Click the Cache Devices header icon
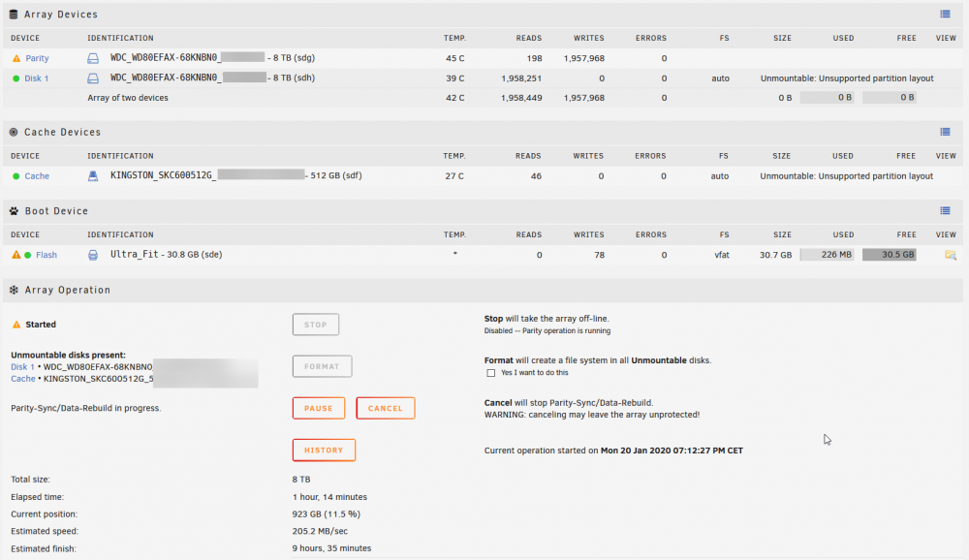Screen dimensions: 969x560 14,133
